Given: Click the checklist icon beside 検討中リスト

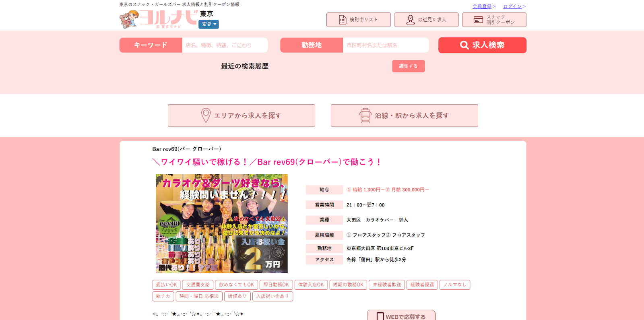Looking at the screenshot, I should coord(343,20).
